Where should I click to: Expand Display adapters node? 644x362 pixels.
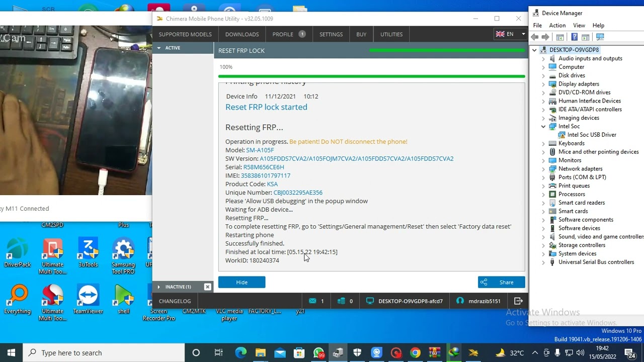(x=543, y=84)
